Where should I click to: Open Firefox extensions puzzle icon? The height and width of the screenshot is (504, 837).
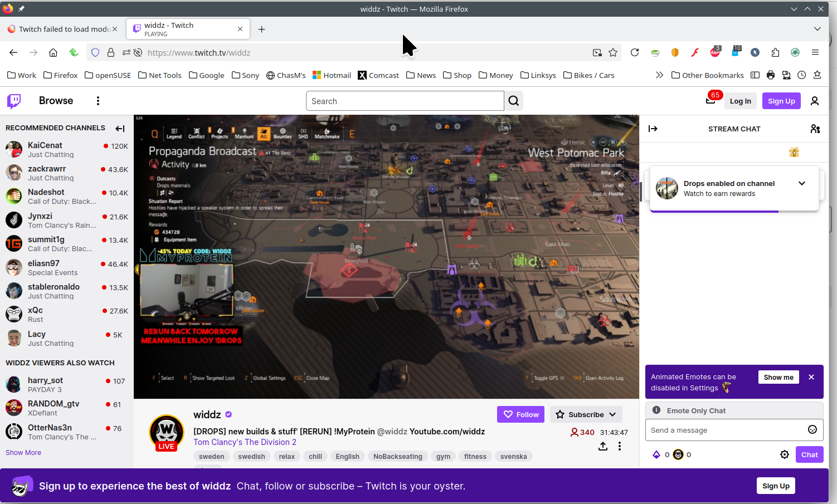coord(775,52)
